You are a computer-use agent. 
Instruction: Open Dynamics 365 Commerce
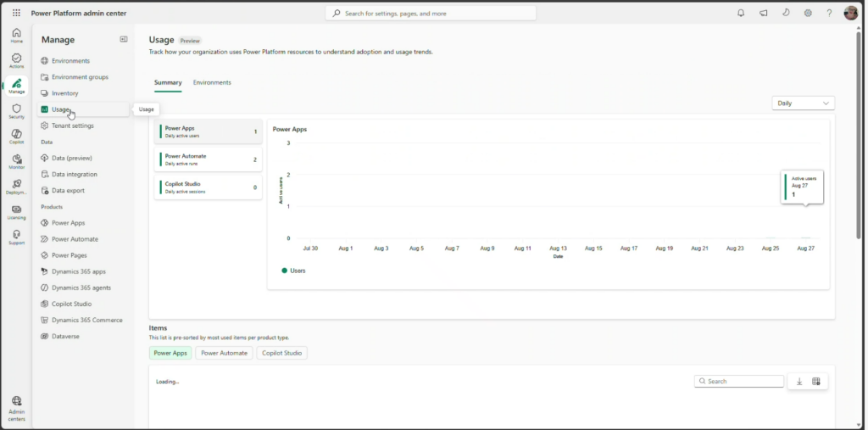(x=83, y=320)
